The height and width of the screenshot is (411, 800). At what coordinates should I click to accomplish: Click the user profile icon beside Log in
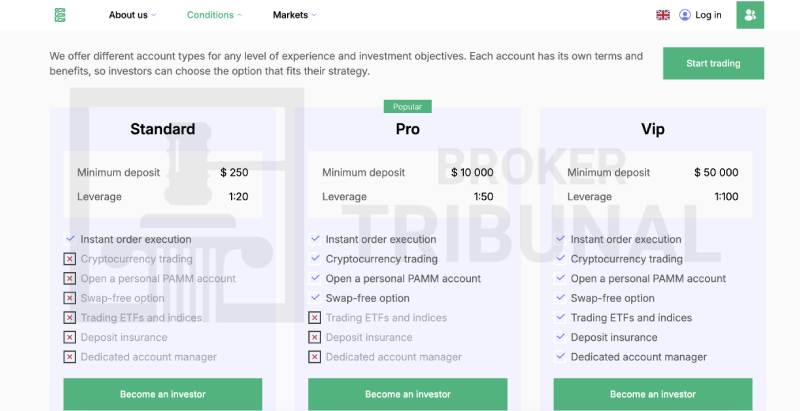pos(685,15)
